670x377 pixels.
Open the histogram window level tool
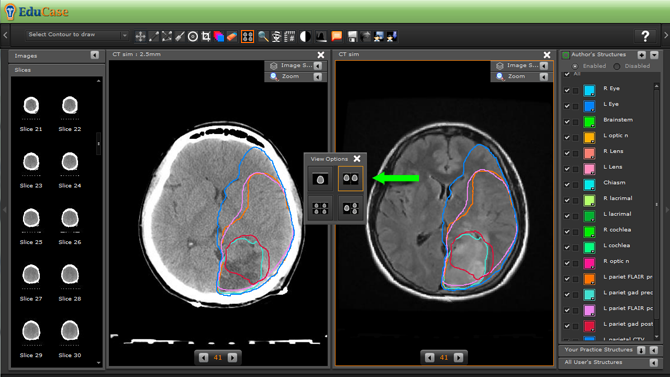[x=321, y=37]
